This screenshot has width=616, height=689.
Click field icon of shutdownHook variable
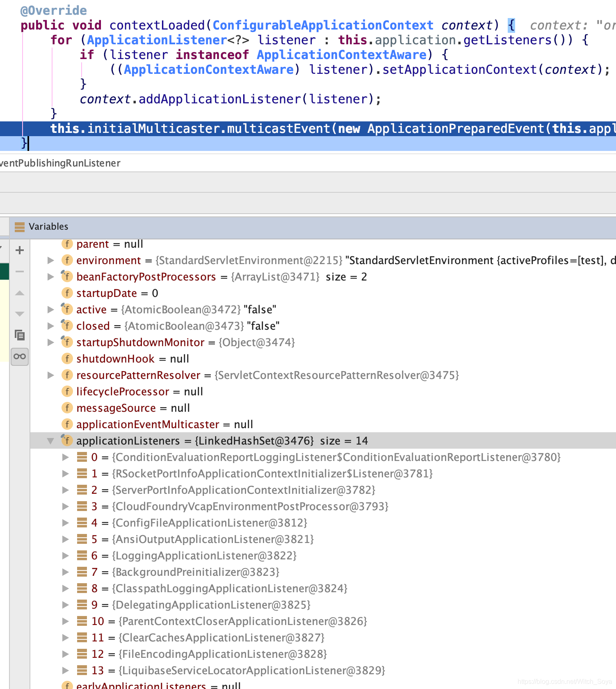(67, 358)
